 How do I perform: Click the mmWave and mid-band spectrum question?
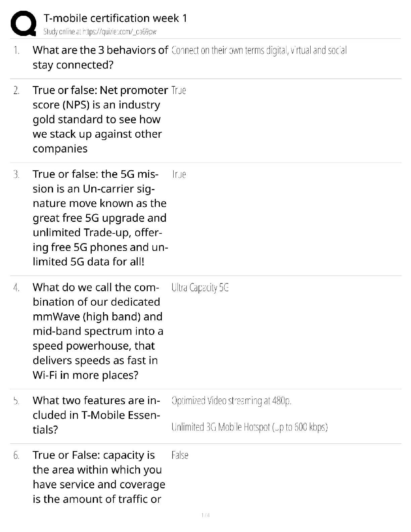[98, 331]
